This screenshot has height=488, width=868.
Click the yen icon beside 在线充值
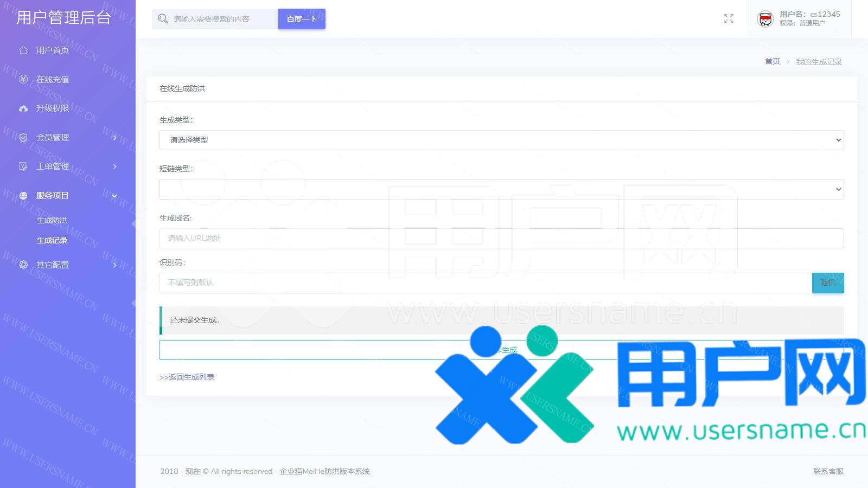23,80
